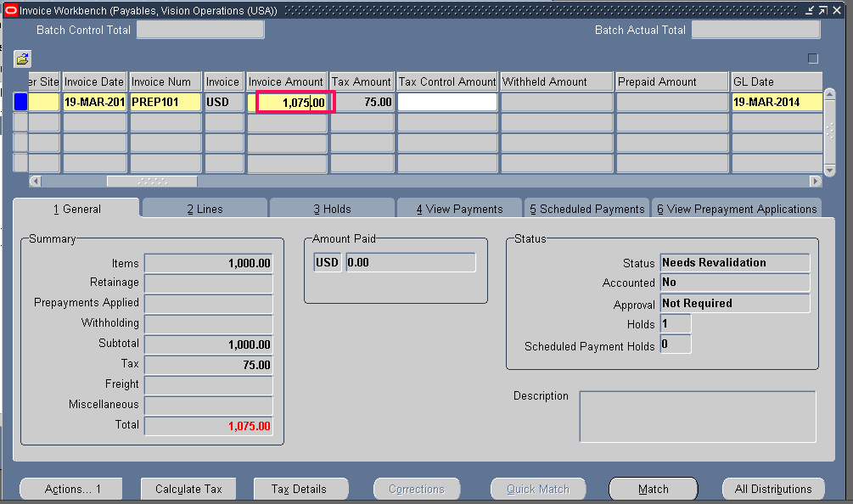Click the empty Prepaid Amount cell of PREP101 row
Screen dimensions: 853x504
click(x=672, y=102)
